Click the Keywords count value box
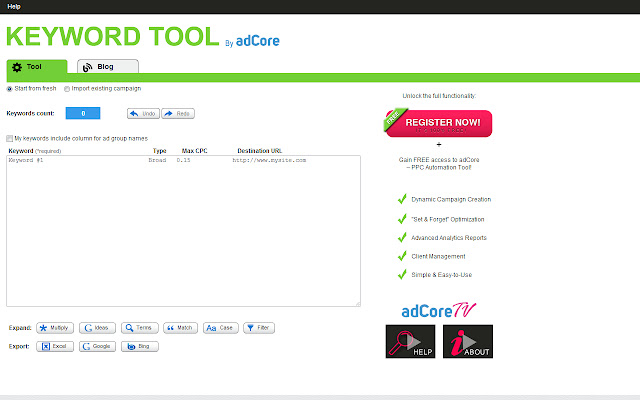 pyautogui.click(x=83, y=113)
